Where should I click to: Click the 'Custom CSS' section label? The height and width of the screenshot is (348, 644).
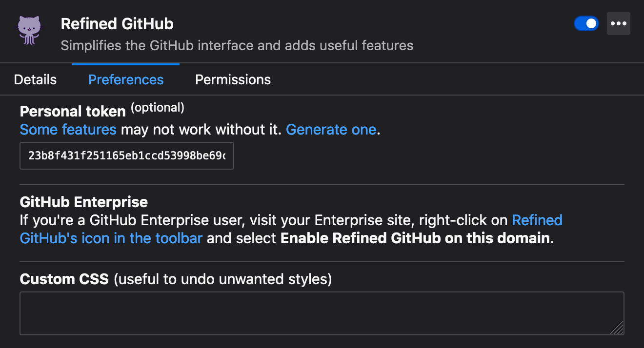[x=64, y=279]
